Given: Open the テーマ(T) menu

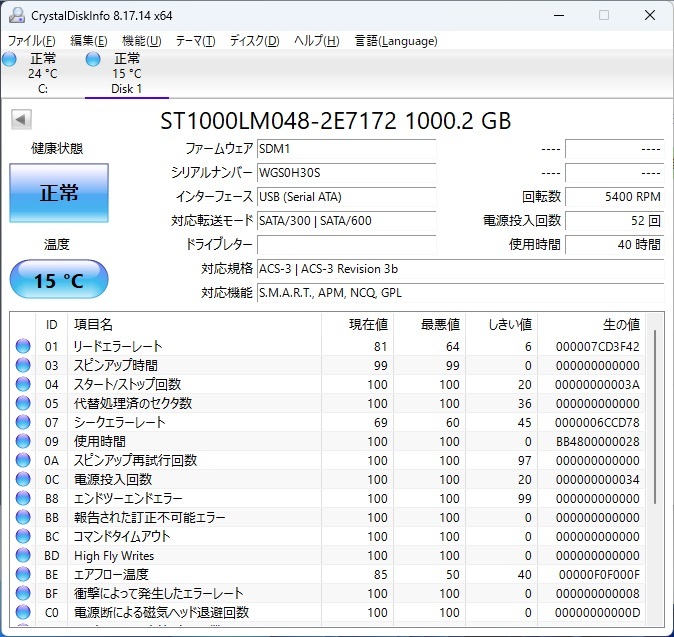Looking at the screenshot, I should [195, 41].
